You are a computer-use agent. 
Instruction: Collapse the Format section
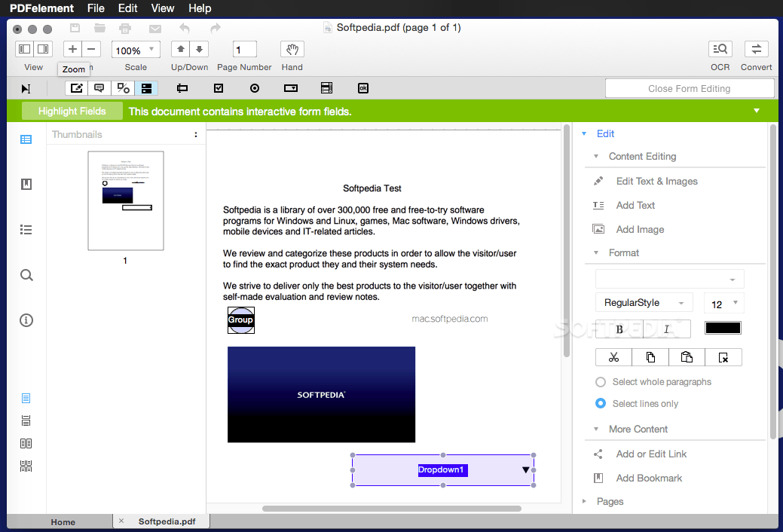pyautogui.click(x=596, y=252)
